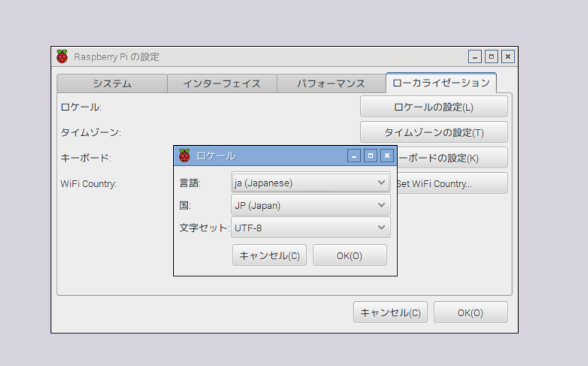Viewport: 588px width, 366px height.
Task: Click the ローカライゼーション tab
Action: (441, 83)
